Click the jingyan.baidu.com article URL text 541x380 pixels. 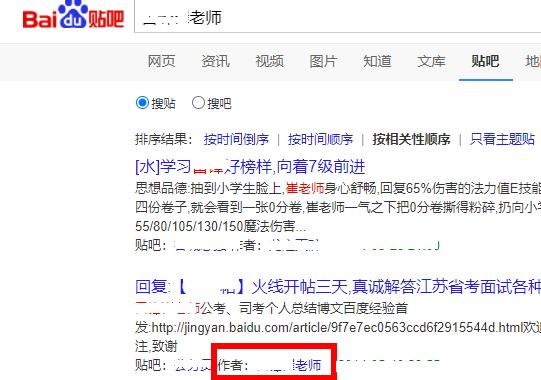point(337,328)
